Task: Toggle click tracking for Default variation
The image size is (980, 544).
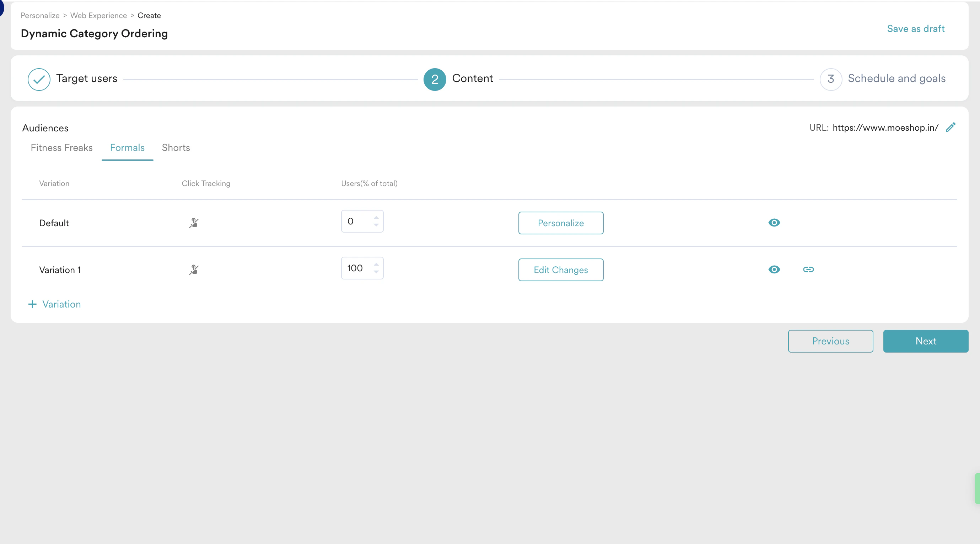Action: 194,223
